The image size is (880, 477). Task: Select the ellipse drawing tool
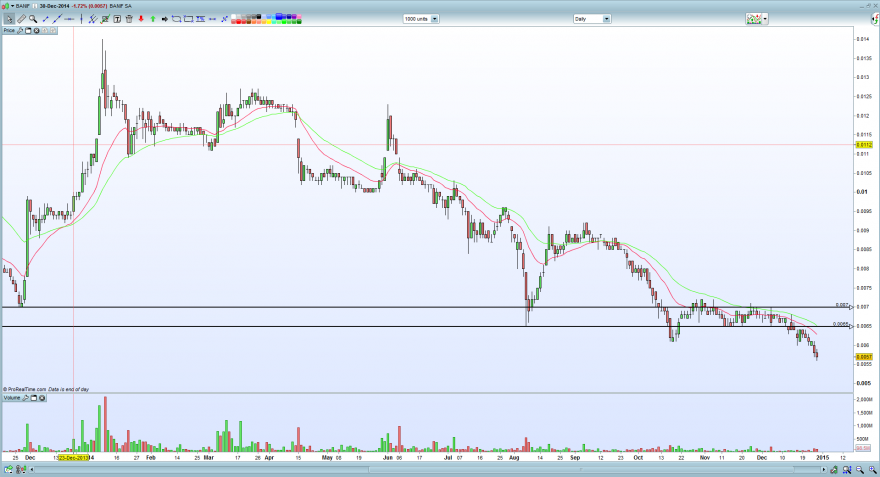click(176, 19)
